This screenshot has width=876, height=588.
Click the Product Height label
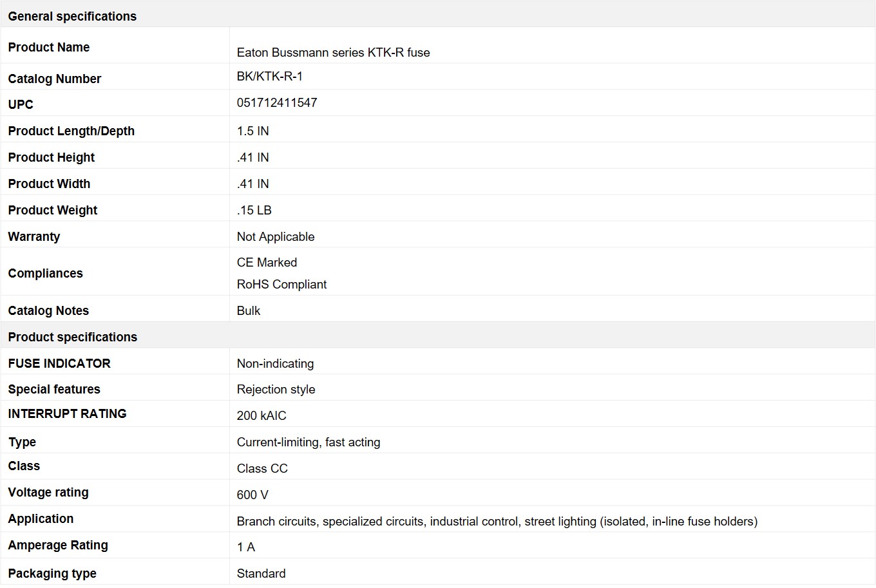pyautogui.click(x=52, y=157)
